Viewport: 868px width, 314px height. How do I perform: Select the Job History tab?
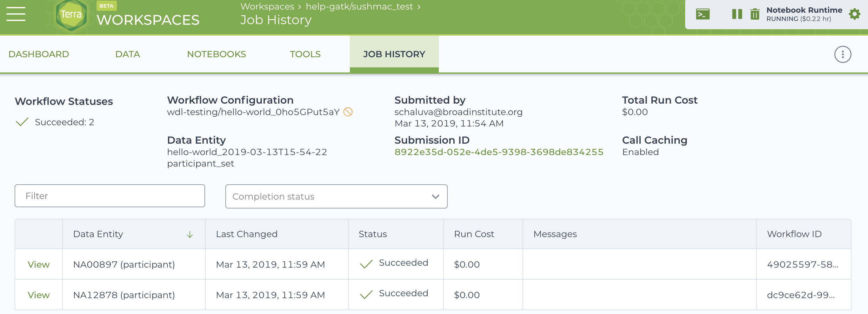click(394, 54)
